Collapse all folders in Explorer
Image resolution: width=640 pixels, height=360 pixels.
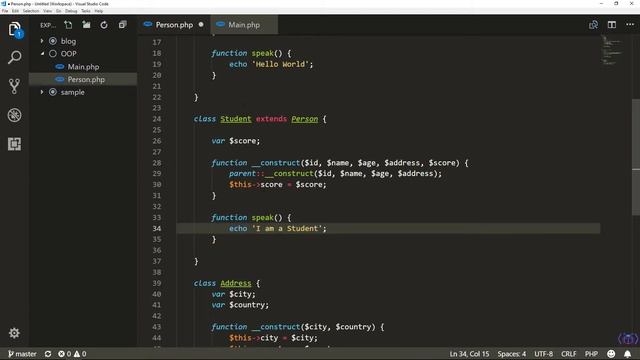tap(122, 25)
